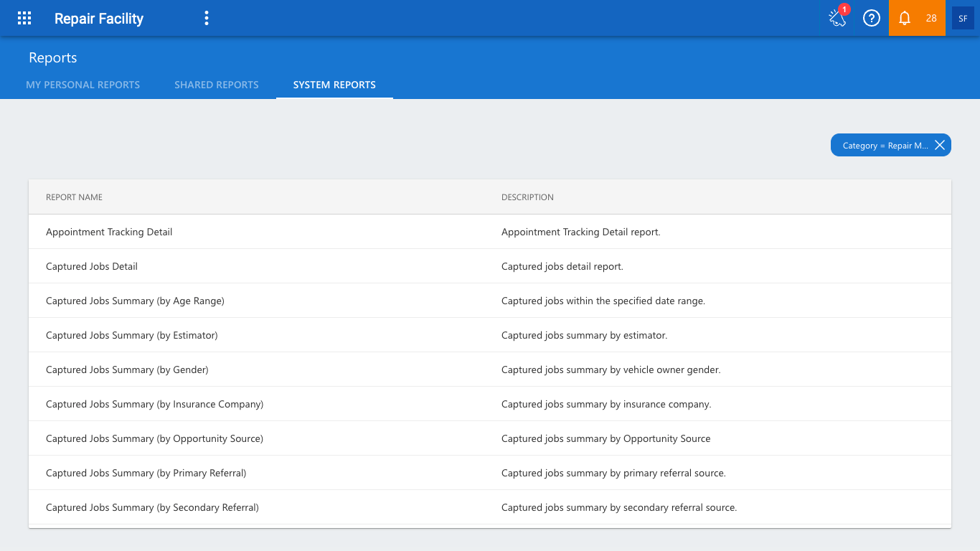Click the notifications bell icon
The height and width of the screenshot is (551, 980).
coord(905,19)
